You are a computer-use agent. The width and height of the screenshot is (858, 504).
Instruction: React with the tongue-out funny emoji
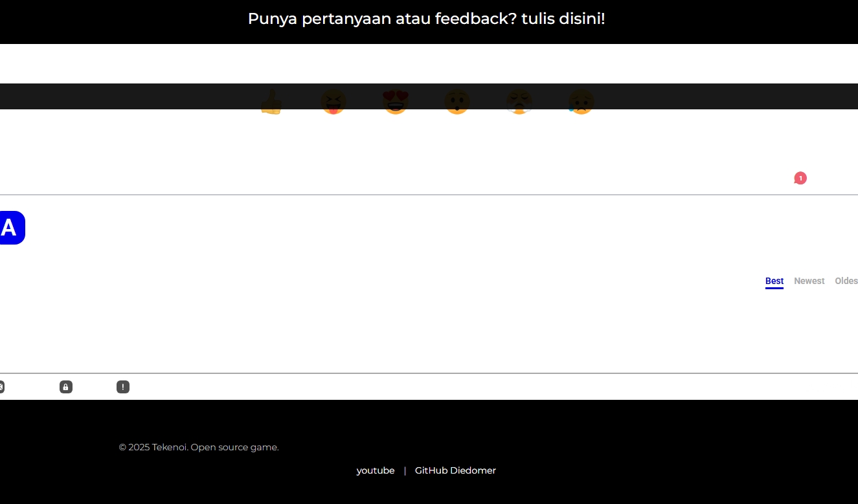coord(333,102)
